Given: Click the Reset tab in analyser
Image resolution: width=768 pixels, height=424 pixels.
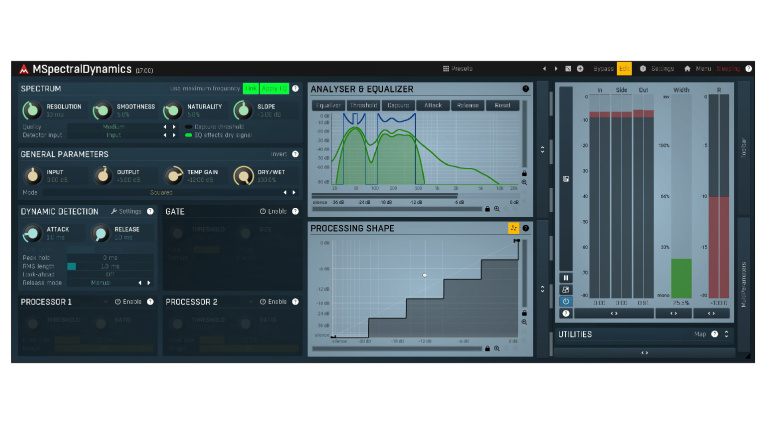Looking at the screenshot, I should [x=503, y=105].
